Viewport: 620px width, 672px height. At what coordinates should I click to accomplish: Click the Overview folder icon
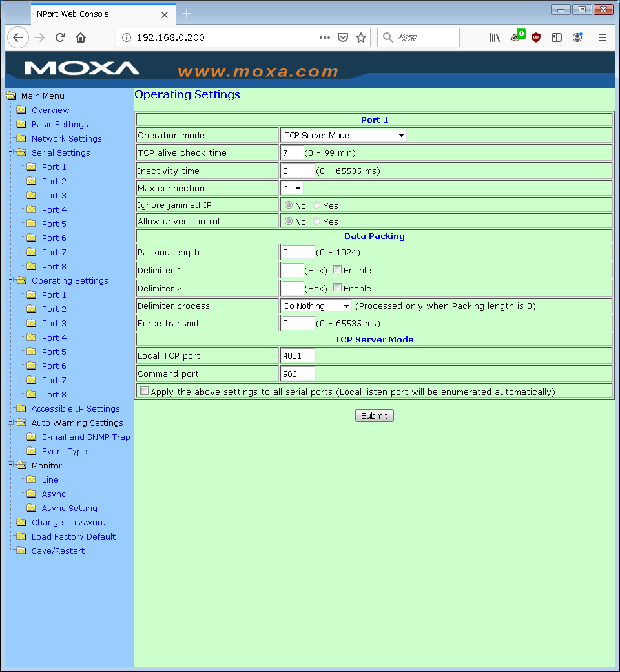tap(21, 110)
